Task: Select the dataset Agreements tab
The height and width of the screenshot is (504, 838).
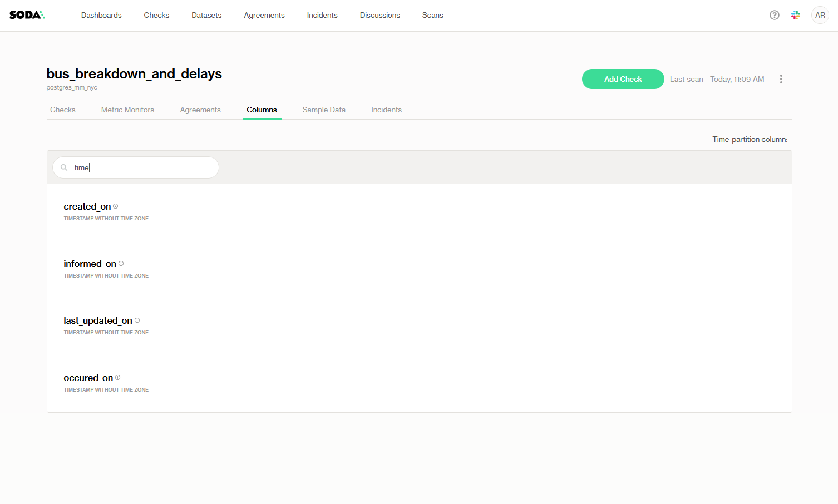Action: click(200, 110)
